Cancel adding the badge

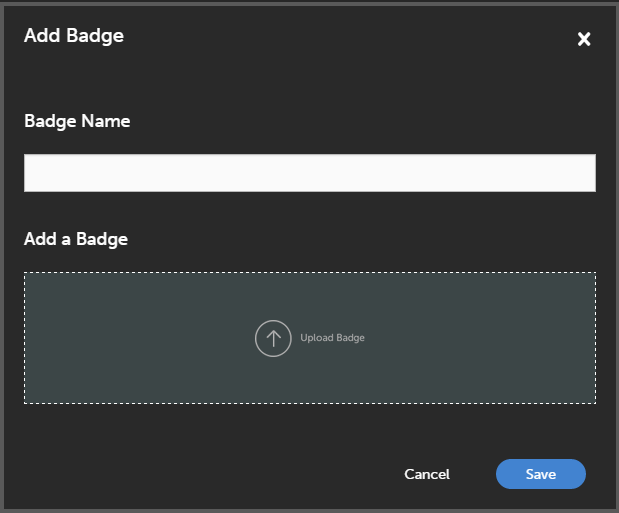[427, 474]
